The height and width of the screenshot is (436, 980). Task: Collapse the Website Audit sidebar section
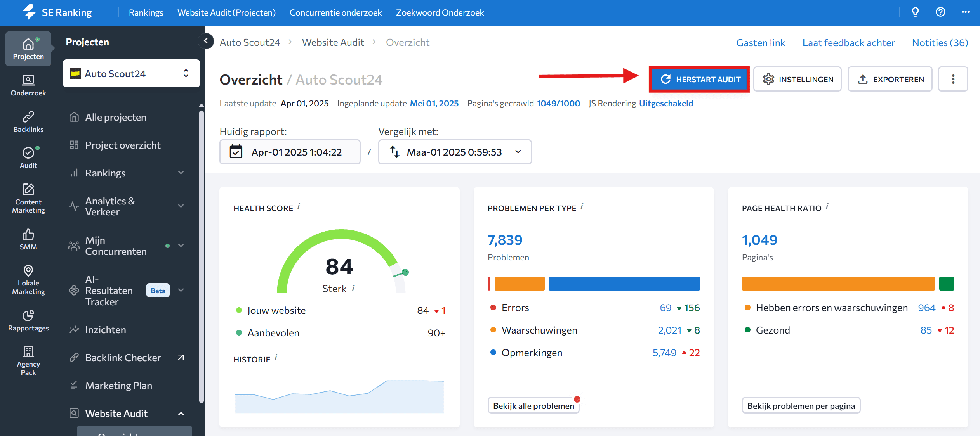click(181, 414)
